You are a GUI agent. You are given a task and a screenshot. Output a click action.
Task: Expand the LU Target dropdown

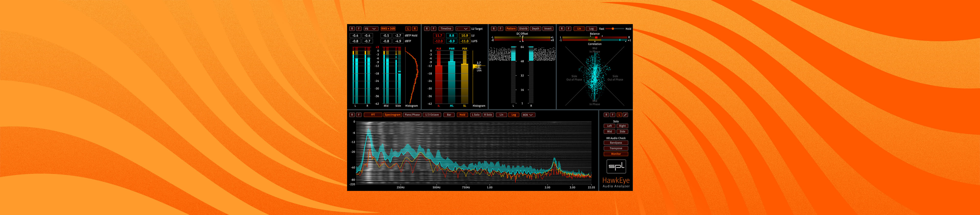(462, 29)
